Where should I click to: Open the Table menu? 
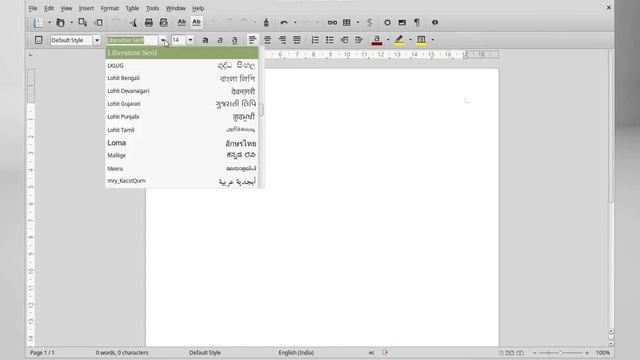click(x=132, y=8)
